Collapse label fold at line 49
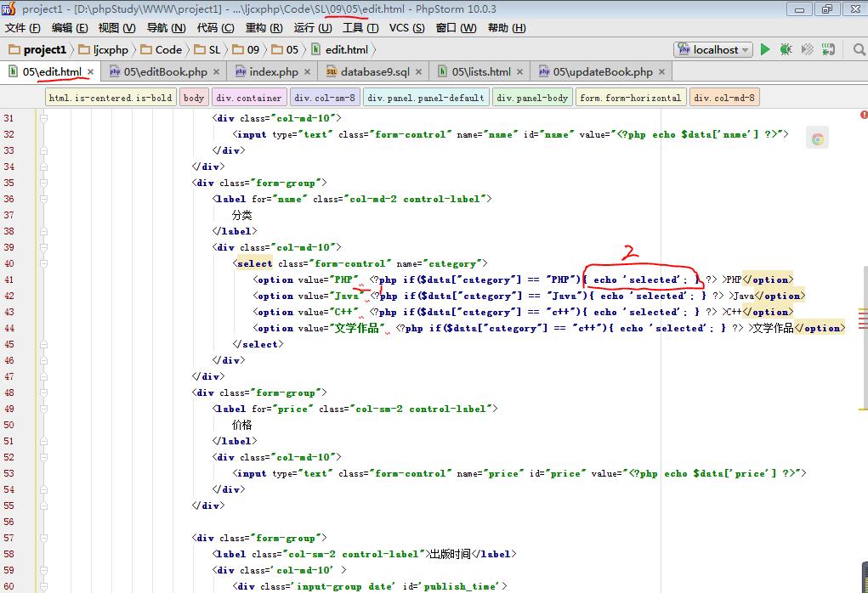 tap(43, 409)
